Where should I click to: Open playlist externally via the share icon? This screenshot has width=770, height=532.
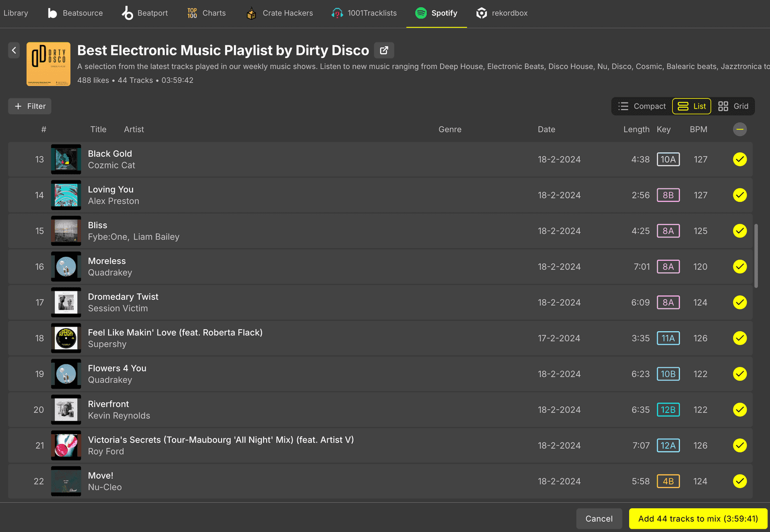(384, 50)
